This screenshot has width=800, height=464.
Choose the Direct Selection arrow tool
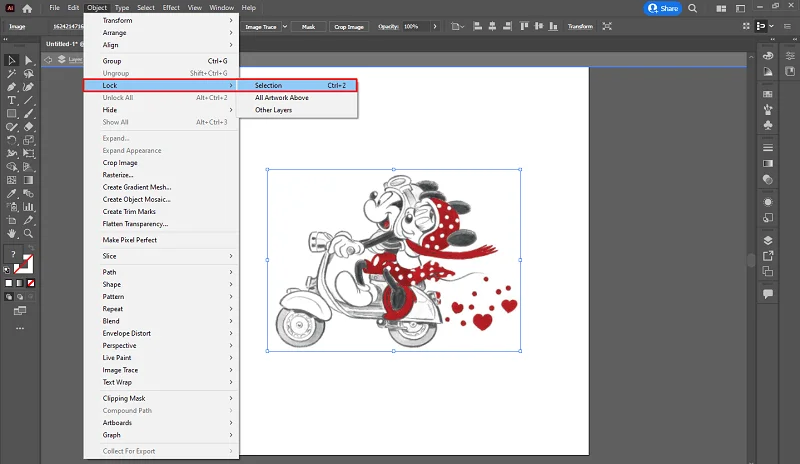(29, 60)
